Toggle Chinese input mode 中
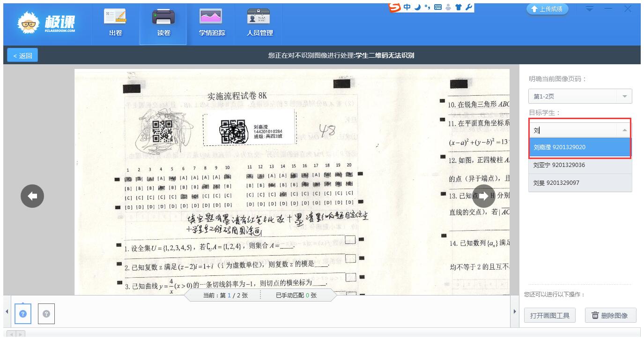This screenshot has width=644, height=341. 407,7
